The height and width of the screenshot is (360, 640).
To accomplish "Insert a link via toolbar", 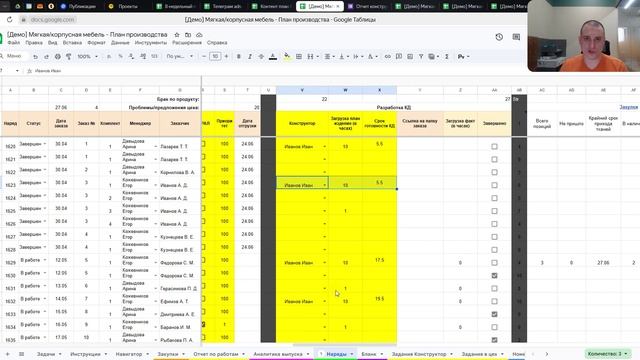I will [x=387, y=56].
